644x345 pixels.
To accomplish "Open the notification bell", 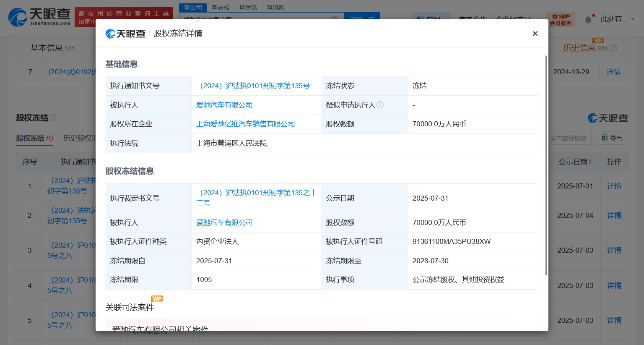I will (x=588, y=19).
